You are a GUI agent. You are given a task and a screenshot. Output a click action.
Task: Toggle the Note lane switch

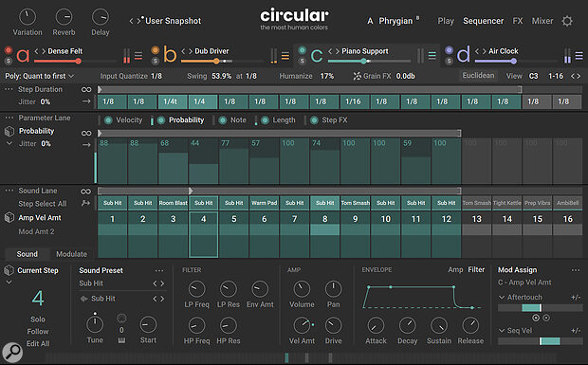[223, 120]
